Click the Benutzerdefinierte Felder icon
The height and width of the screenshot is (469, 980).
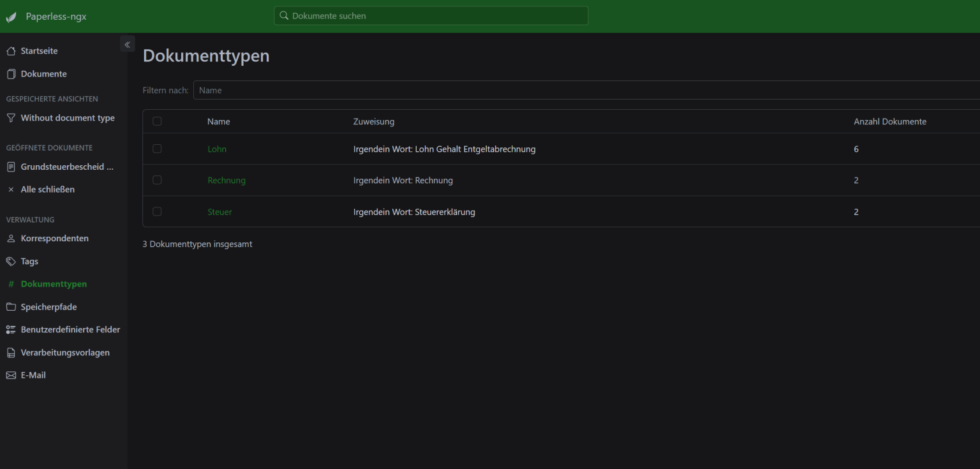click(x=10, y=329)
